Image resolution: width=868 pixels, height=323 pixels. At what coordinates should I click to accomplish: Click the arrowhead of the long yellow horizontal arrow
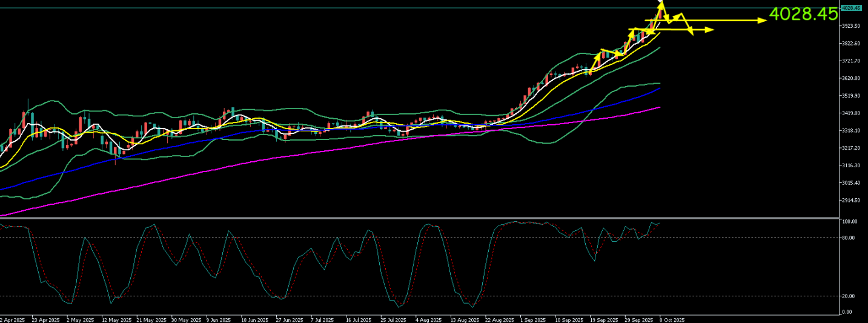pyautogui.click(x=763, y=20)
